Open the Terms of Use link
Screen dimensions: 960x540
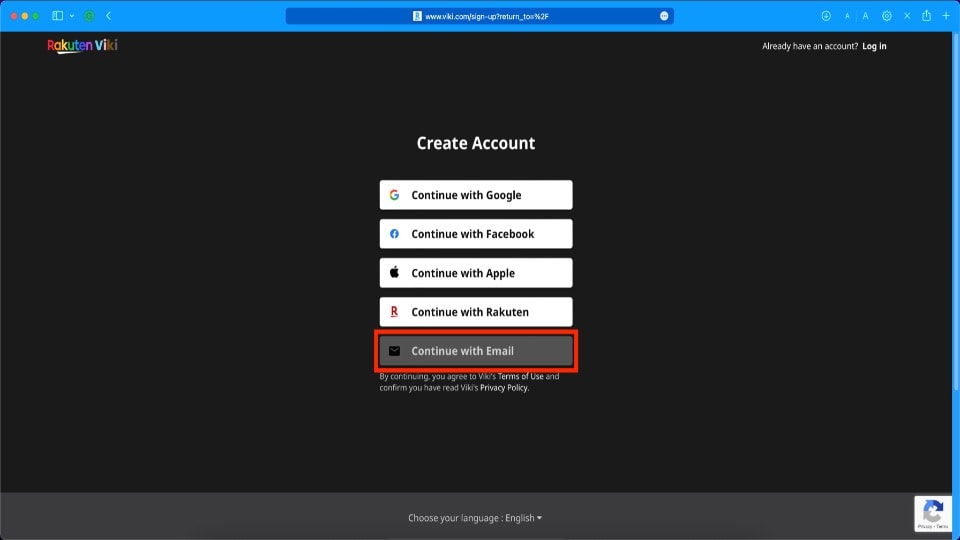tap(520, 377)
